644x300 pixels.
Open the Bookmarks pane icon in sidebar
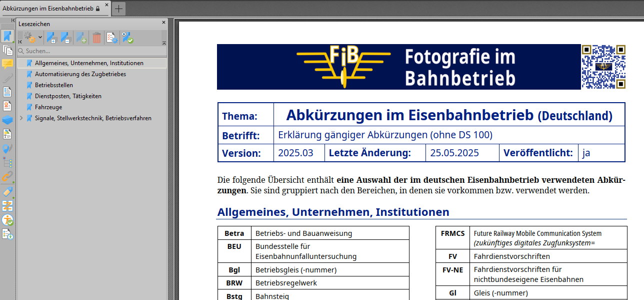pos(7,36)
